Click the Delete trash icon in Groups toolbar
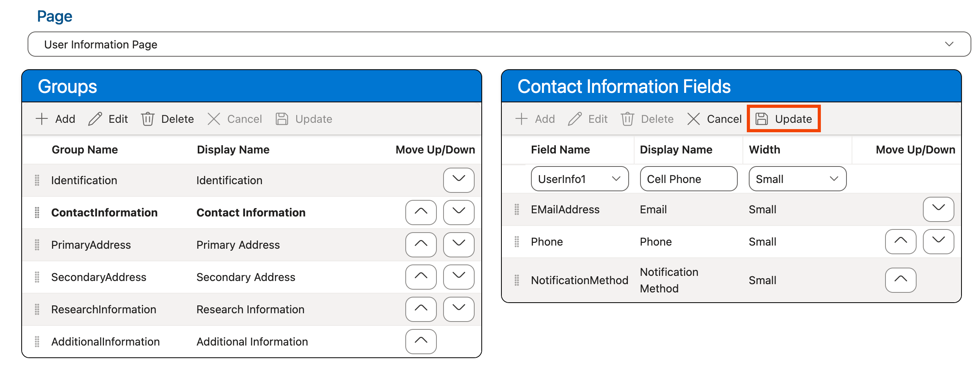 pyautogui.click(x=148, y=119)
